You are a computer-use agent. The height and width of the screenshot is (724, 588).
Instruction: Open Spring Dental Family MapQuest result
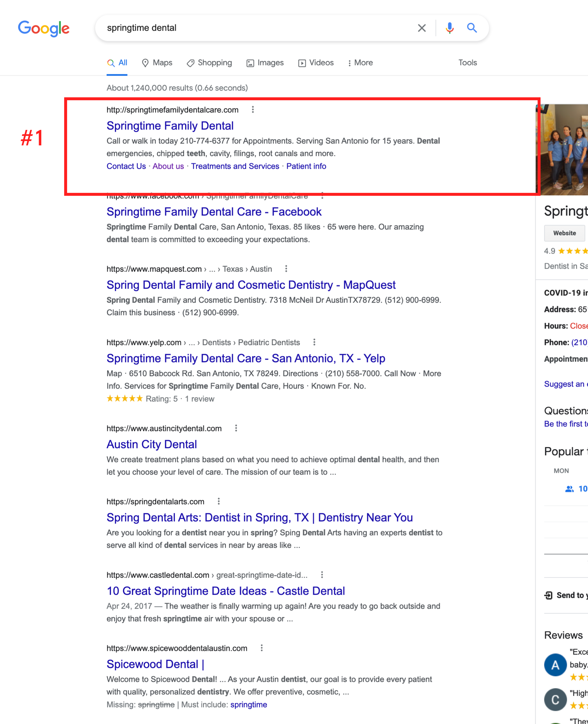point(251,285)
